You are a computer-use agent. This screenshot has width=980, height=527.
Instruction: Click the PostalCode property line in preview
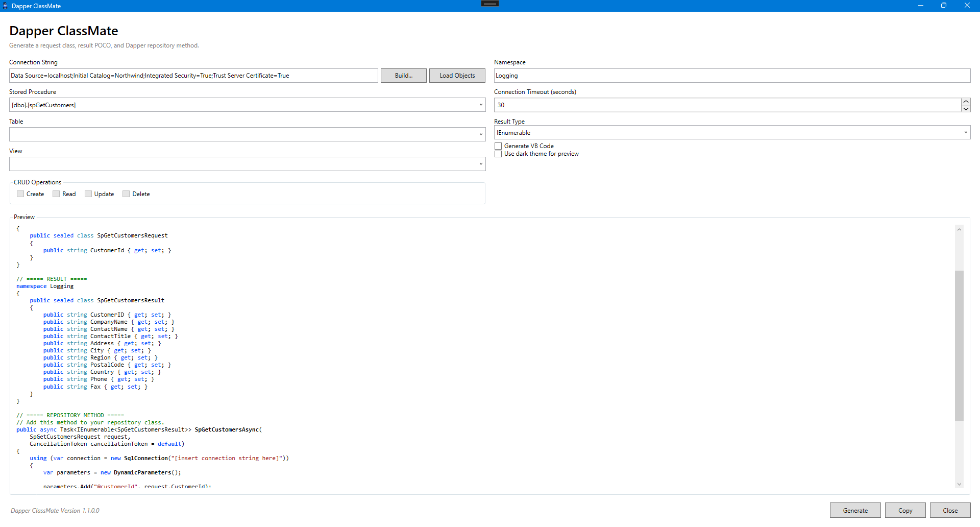(x=107, y=365)
